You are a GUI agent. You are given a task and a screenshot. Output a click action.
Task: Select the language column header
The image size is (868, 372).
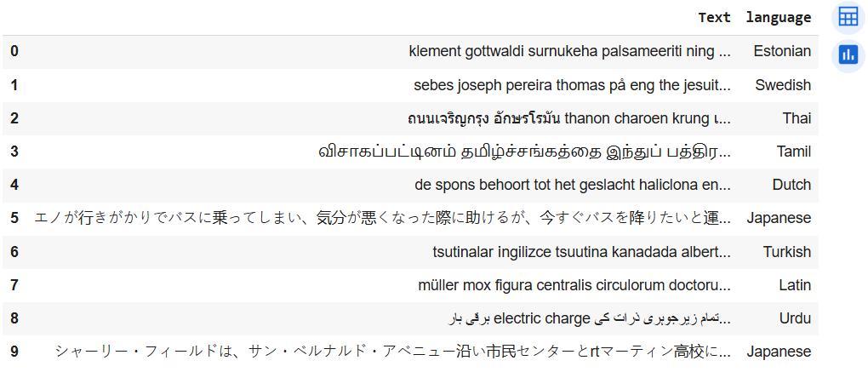pos(779,18)
